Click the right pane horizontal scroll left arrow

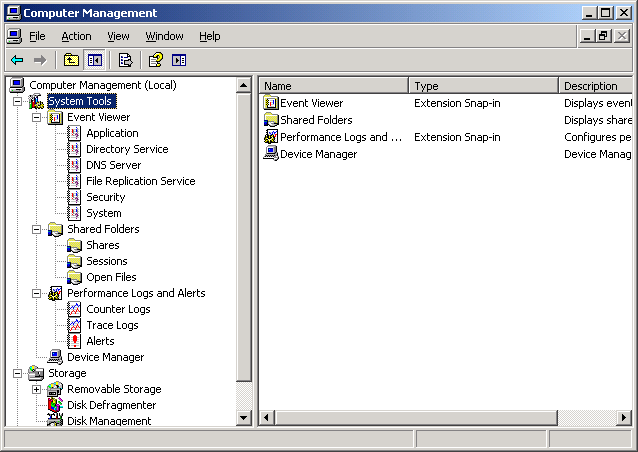pos(267,418)
